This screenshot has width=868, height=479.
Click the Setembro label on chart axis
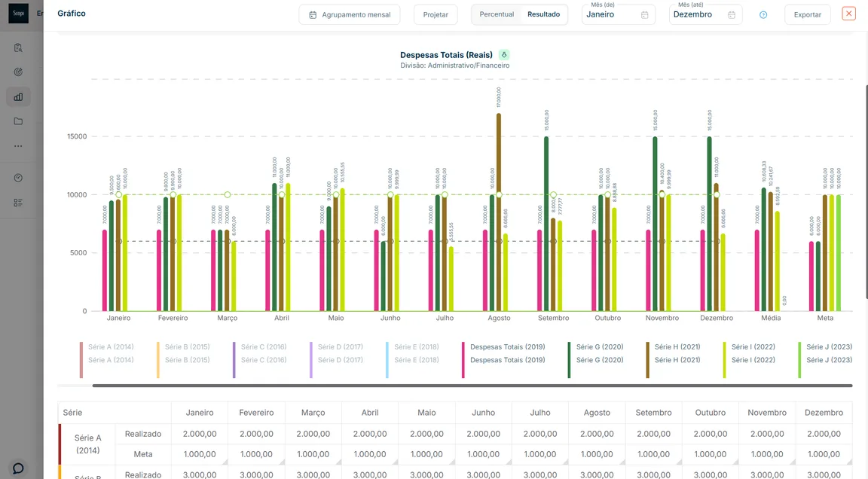tap(554, 318)
